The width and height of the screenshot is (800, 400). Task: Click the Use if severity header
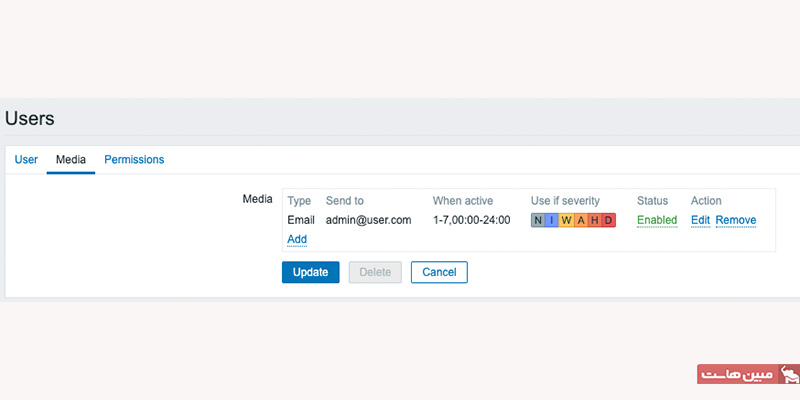pyautogui.click(x=565, y=201)
